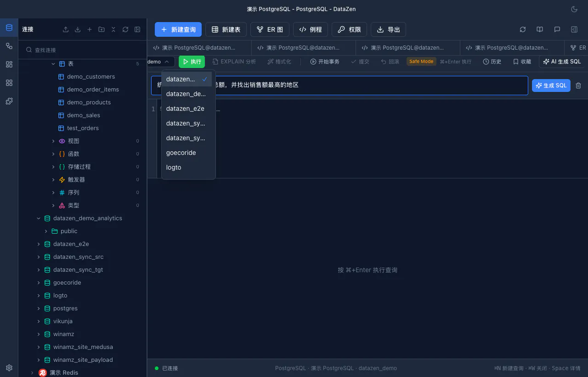The image size is (588, 377).
Task: Click 新建表 button
Action: point(226,29)
